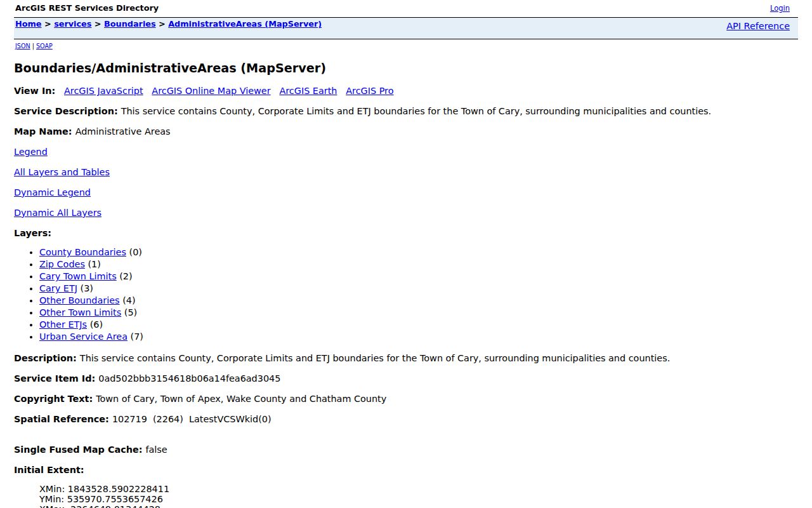
Task: Open Cary Town Limits layer
Action: point(78,276)
